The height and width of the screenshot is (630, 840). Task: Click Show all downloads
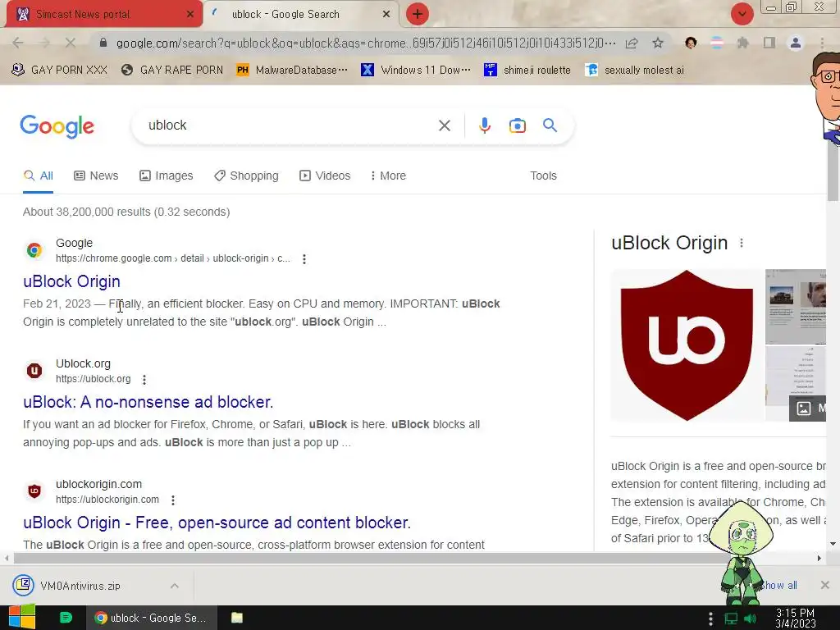coord(779,585)
